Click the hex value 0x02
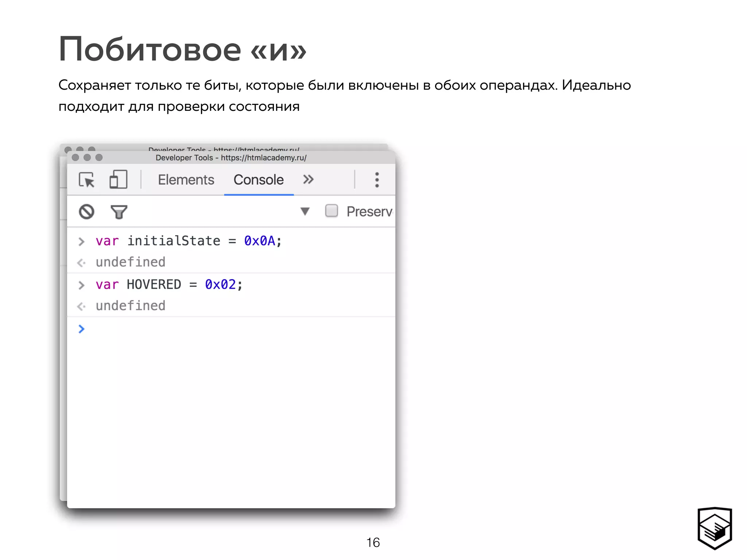The width and height of the screenshot is (747, 560). click(x=221, y=285)
